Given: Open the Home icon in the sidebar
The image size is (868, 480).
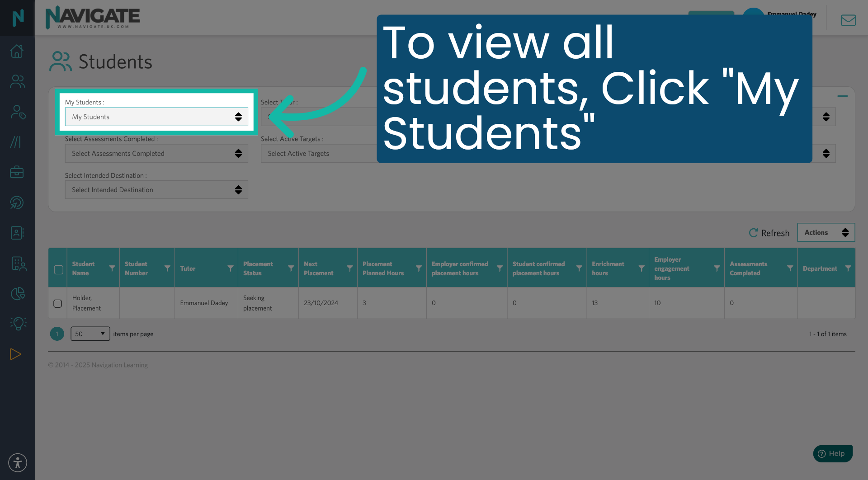Looking at the screenshot, I should (17, 51).
